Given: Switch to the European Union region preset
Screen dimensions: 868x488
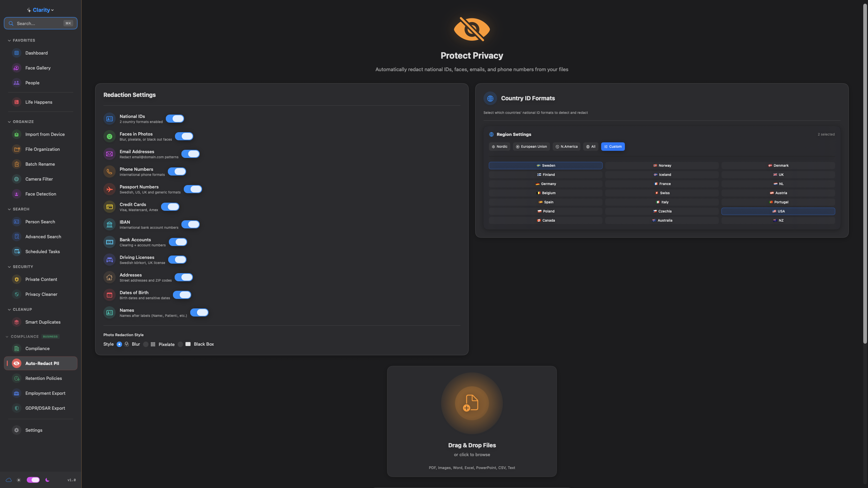Looking at the screenshot, I should 531,147.
